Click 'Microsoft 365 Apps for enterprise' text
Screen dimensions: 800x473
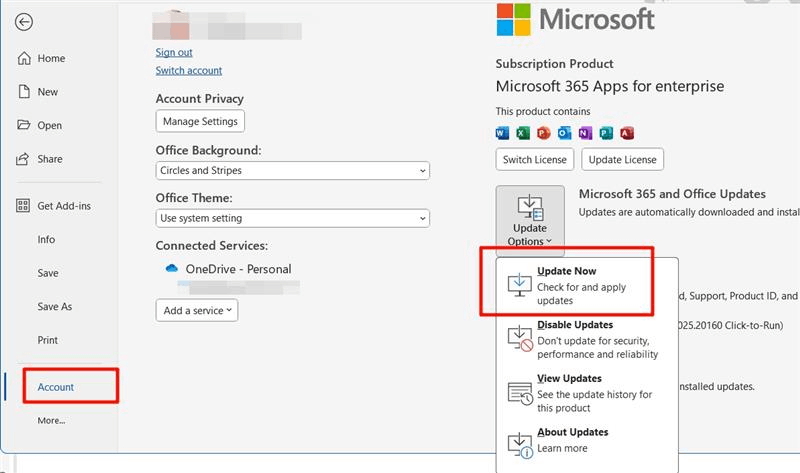pos(610,86)
